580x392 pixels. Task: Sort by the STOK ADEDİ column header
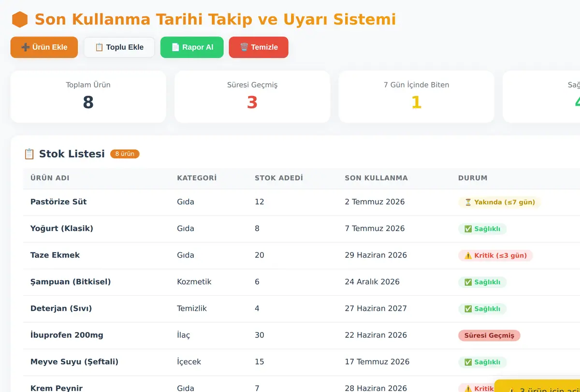tap(279, 178)
